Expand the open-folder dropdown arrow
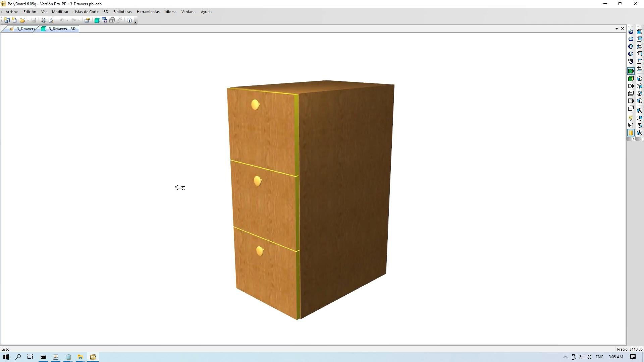This screenshot has height=362, width=644. (x=28, y=20)
